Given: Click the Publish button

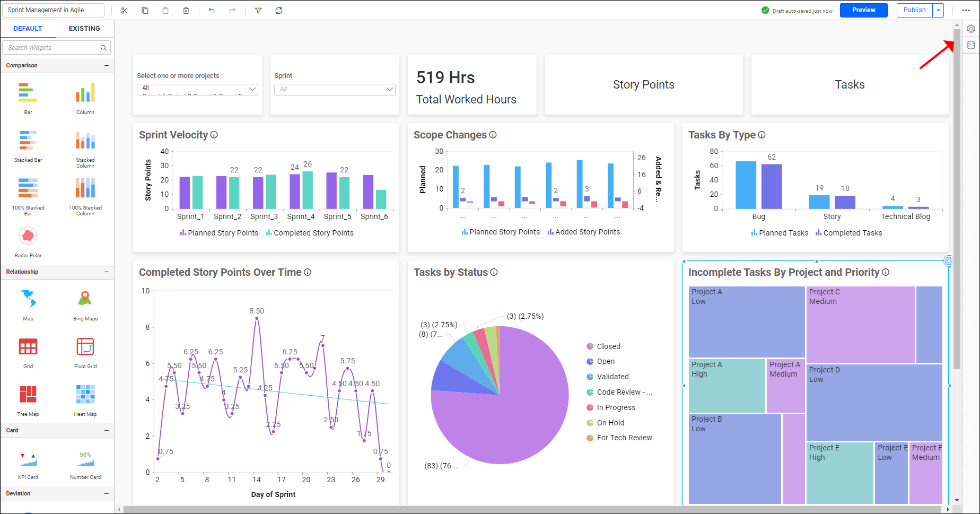Looking at the screenshot, I should click(x=914, y=10).
